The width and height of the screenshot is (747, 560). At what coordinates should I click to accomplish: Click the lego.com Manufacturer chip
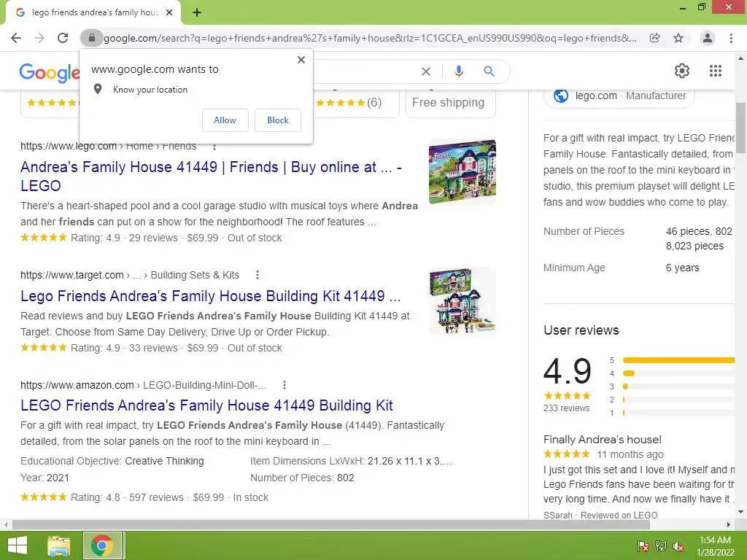pyautogui.click(x=619, y=96)
